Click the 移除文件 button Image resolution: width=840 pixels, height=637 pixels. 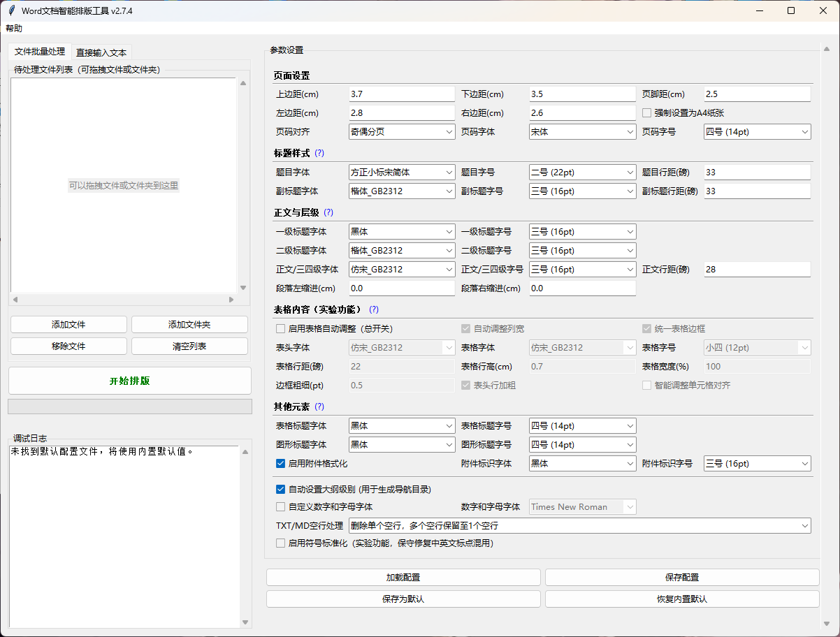[68, 346]
